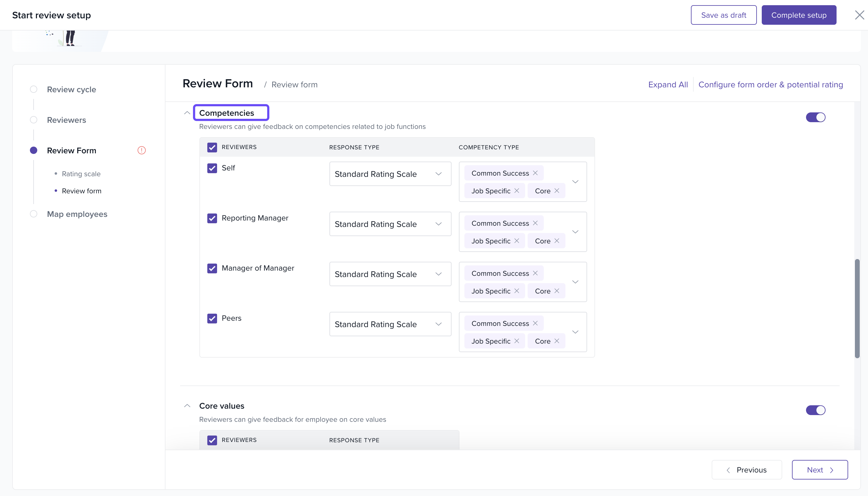Disable the Competencies section toggle
Viewport: 868px width, 496px height.
(x=815, y=117)
